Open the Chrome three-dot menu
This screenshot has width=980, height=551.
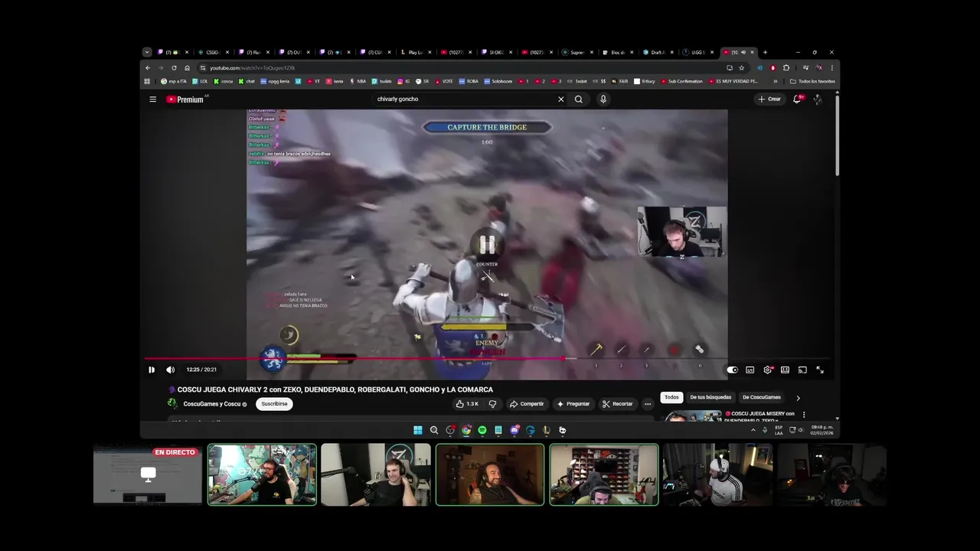point(832,67)
